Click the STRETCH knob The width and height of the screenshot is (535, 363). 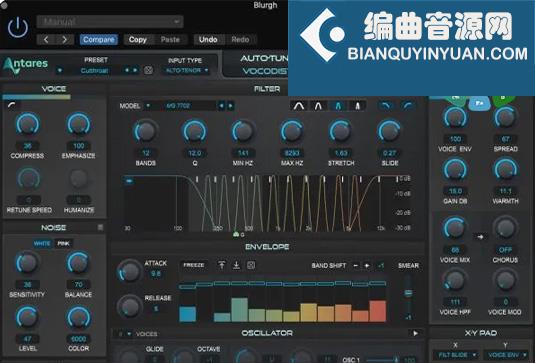[x=341, y=131]
